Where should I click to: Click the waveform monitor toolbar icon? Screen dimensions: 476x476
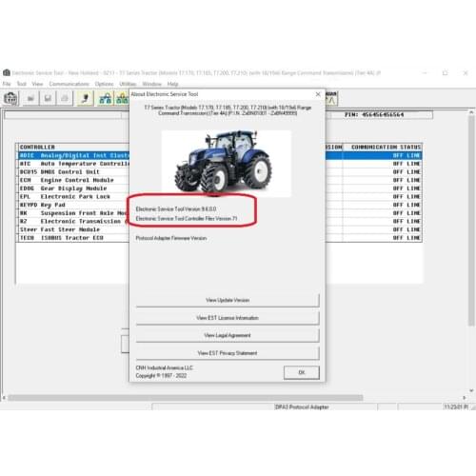click(331, 98)
